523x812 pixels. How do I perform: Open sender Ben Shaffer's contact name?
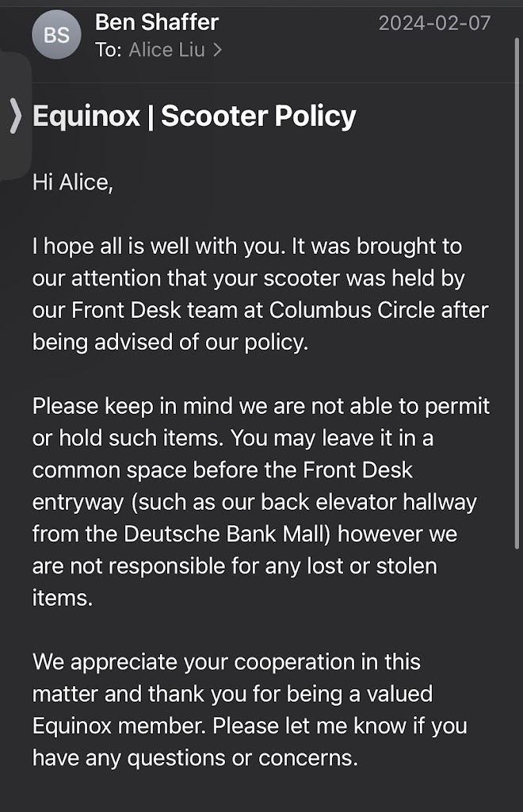[x=156, y=22]
